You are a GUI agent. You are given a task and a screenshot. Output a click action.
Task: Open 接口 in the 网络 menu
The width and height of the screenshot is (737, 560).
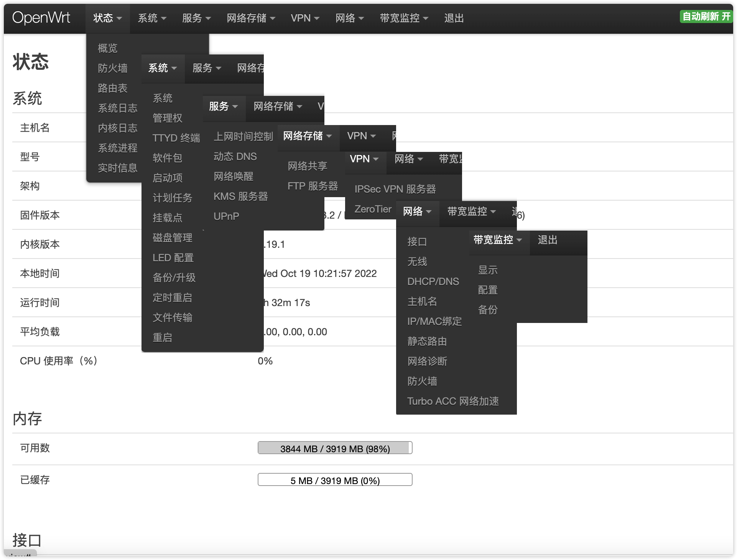pyautogui.click(x=417, y=241)
